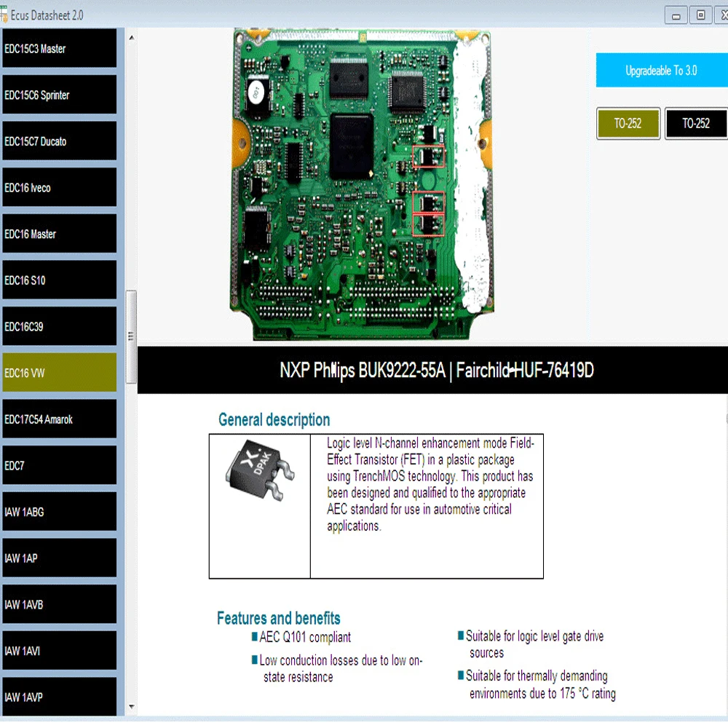Click the NXP Philips BUK9222-55A title bar
This screenshot has height=728, width=728.
click(x=432, y=370)
